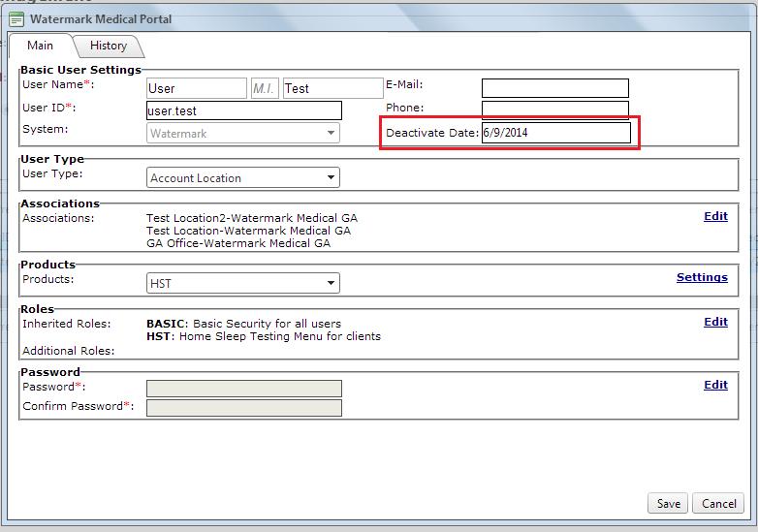Screen dimensions: 758x532
Task: Click the Save button
Action: tap(668, 504)
